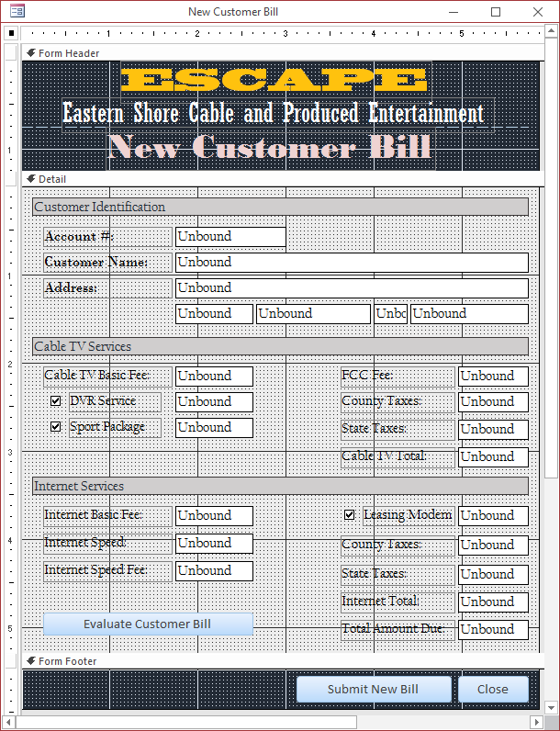The image size is (560, 731).
Task: Click the vertical scrollbar thumb
Action: tap(551, 258)
